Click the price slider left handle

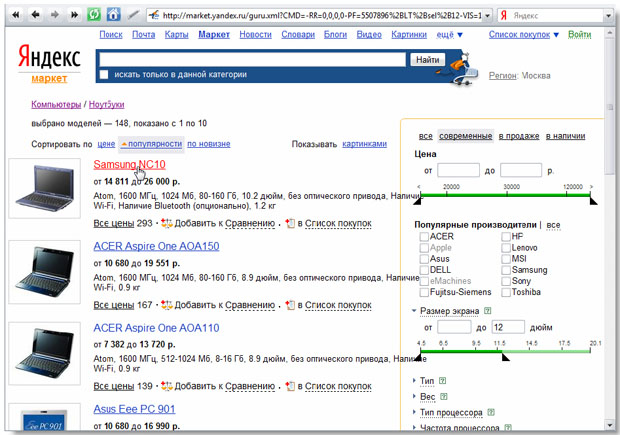pos(417,200)
